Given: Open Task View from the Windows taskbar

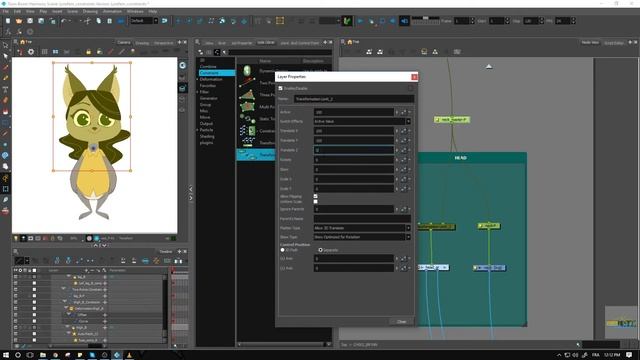Looking at the screenshot, I should pos(30,355).
